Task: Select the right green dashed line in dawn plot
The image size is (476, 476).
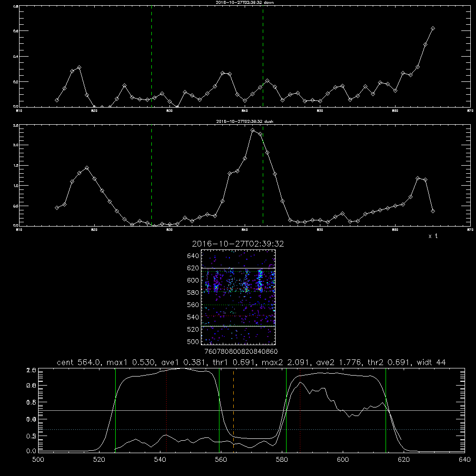Action: 263,56
